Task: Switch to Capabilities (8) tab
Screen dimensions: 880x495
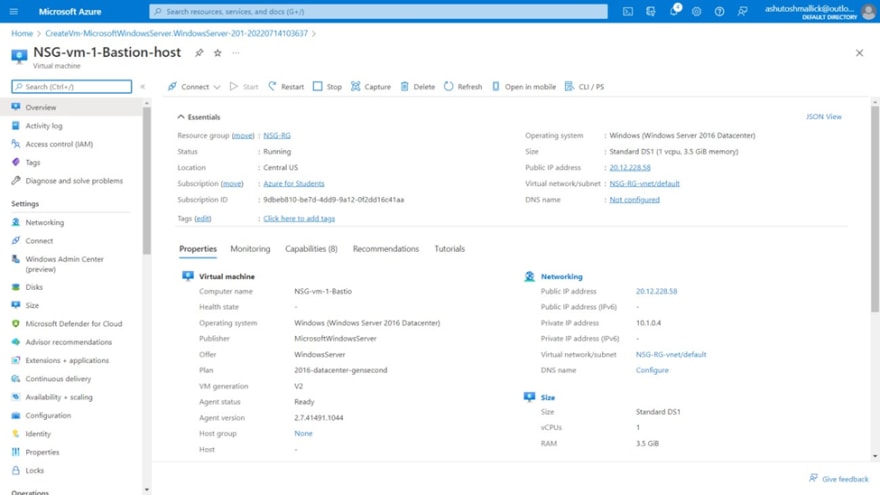Action: click(311, 249)
